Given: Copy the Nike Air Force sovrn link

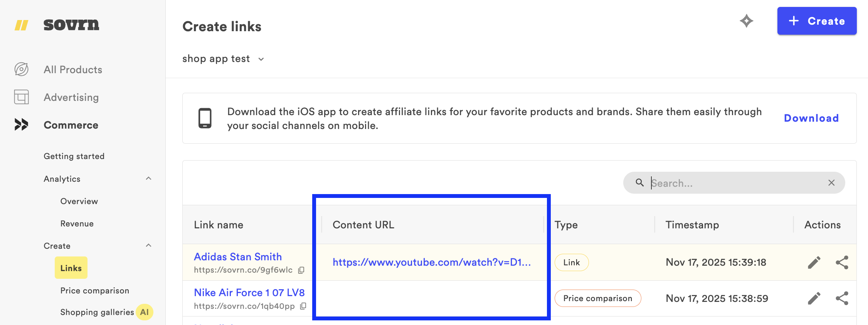Looking at the screenshot, I should (x=304, y=306).
